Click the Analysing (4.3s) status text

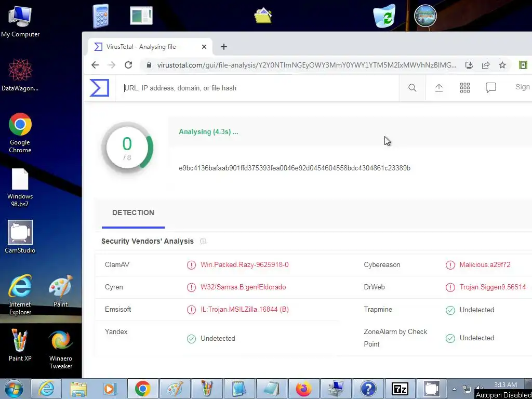pos(208,131)
